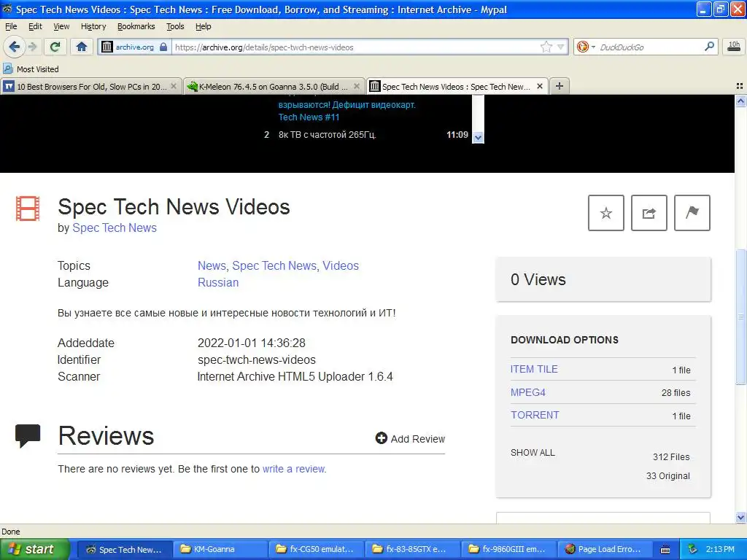This screenshot has width=747, height=560.
Task: Select the Spec Tech News Videos tab
Action: (x=457, y=86)
